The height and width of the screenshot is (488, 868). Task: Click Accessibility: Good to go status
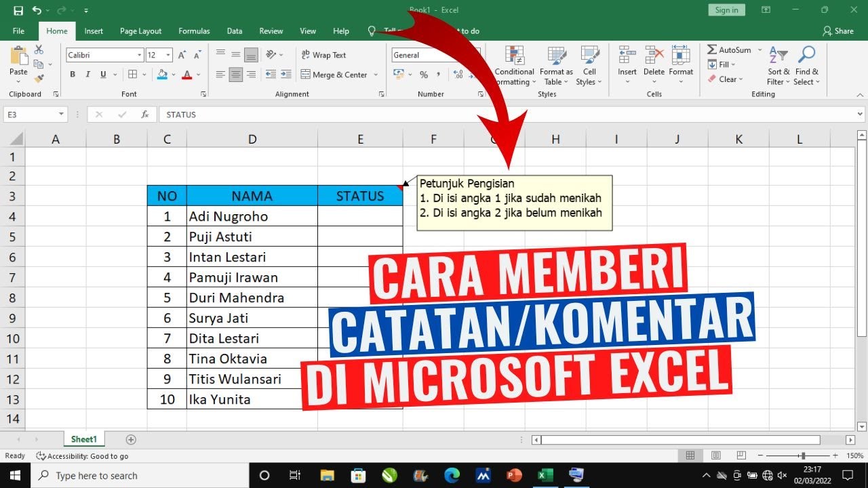(x=82, y=456)
